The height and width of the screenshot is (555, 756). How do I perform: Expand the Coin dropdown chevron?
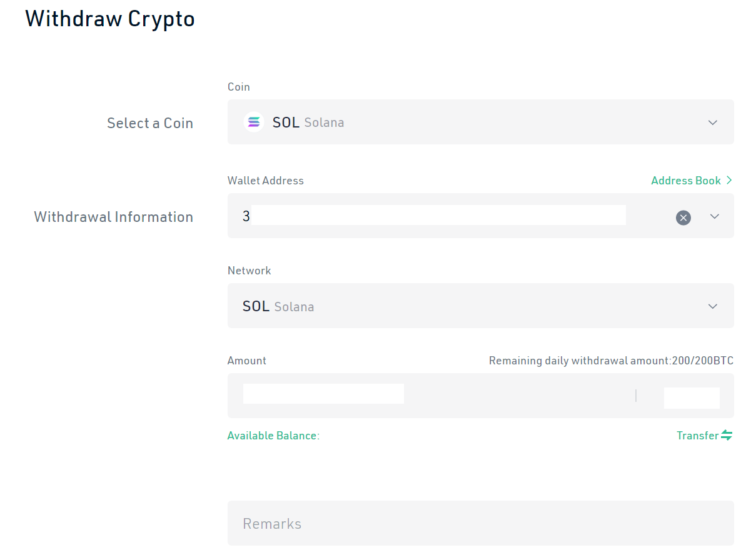(712, 122)
